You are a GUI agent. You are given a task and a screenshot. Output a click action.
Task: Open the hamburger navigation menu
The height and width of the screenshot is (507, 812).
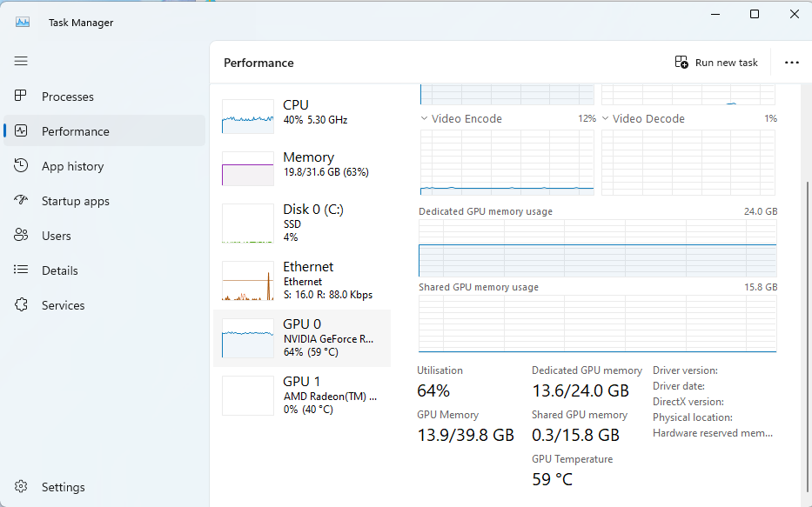pos(21,61)
